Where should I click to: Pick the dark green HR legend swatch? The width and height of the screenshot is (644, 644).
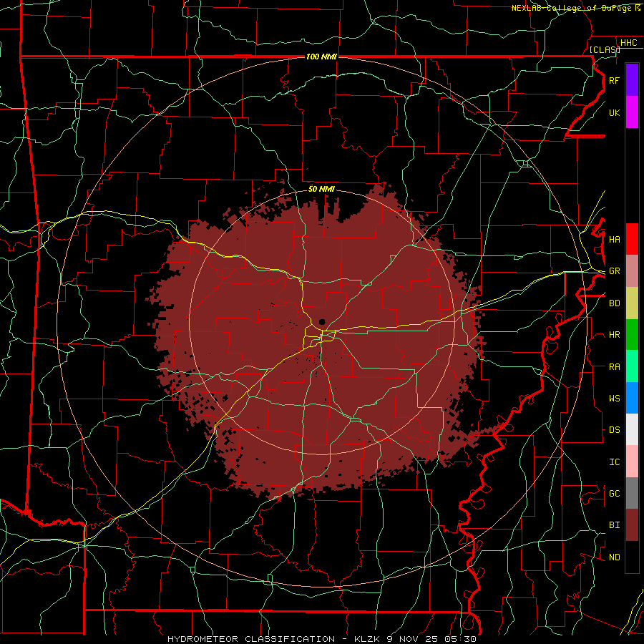tap(632, 335)
